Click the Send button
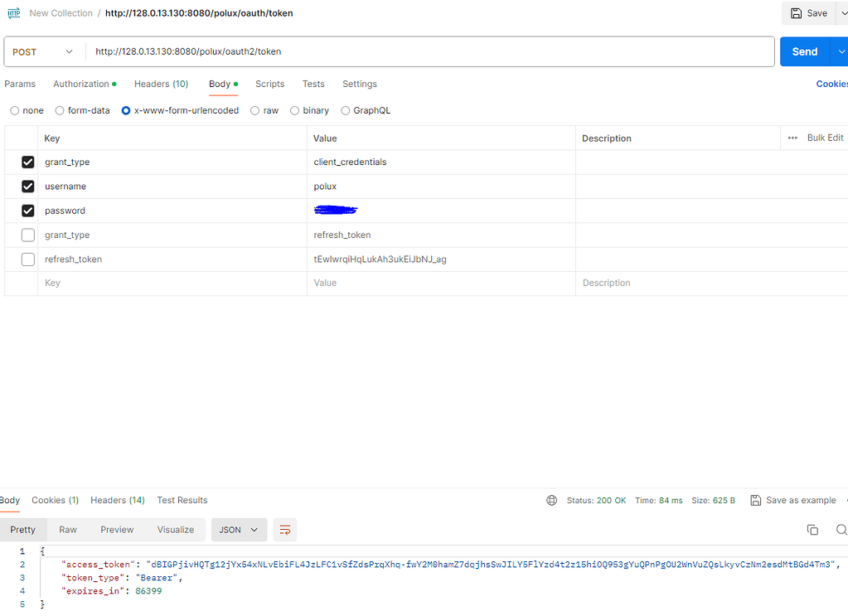This screenshot has height=616, width=848. (803, 51)
